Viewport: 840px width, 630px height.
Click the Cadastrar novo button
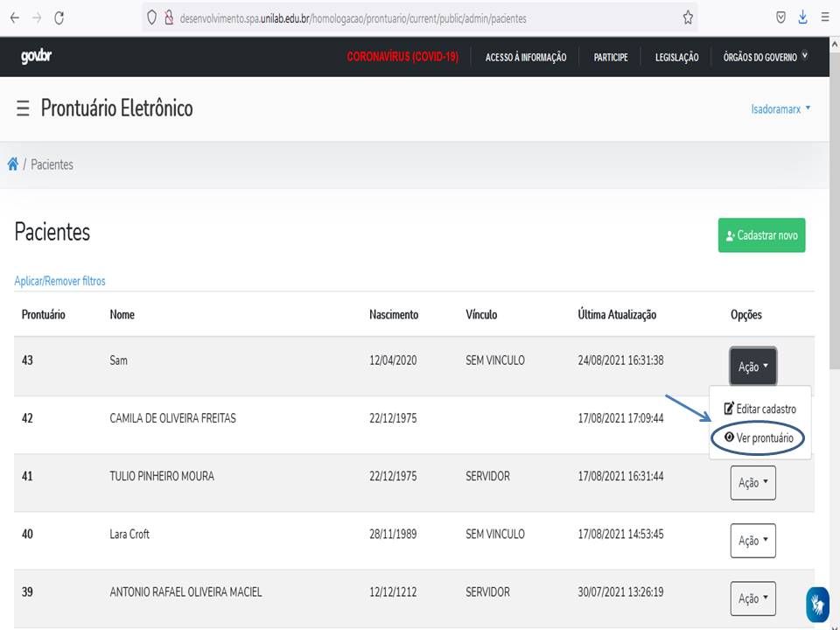tap(761, 235)
